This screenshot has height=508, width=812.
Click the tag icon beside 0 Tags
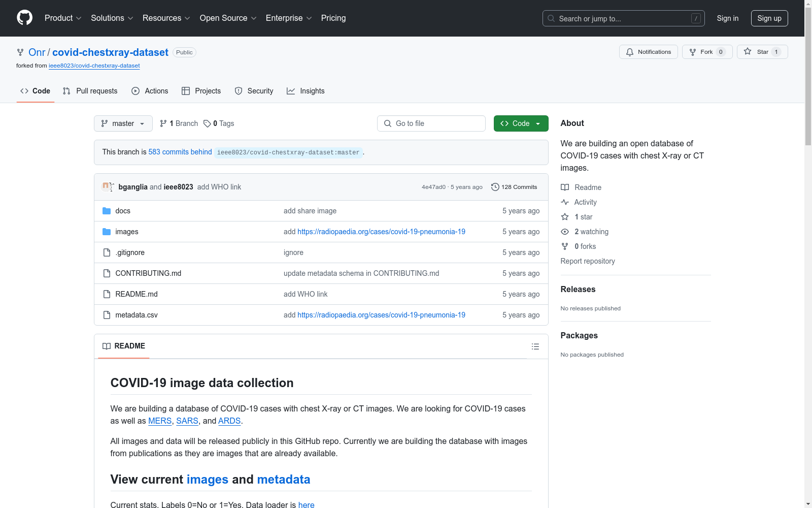[207, 123]
